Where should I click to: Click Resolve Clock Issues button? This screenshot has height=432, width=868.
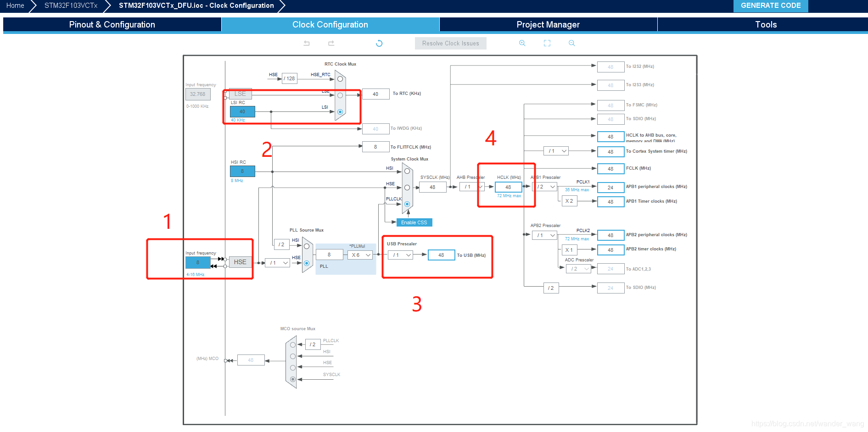click(x=451, y=43)
